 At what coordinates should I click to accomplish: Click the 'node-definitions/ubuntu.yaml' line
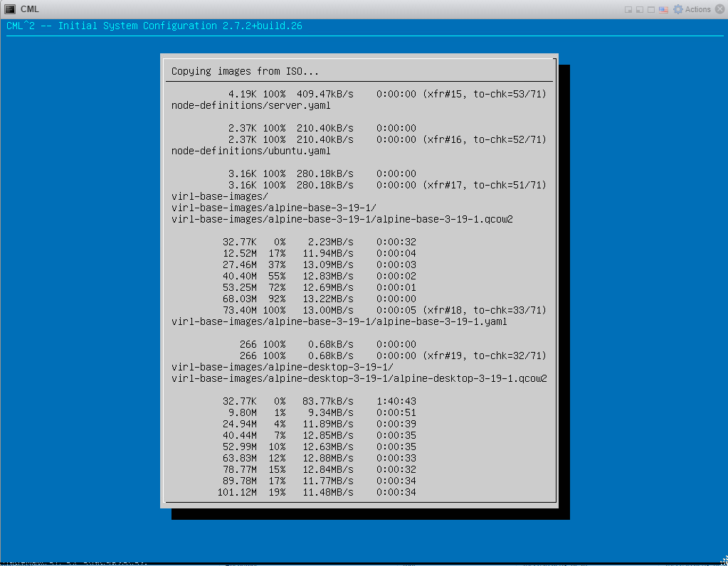[250, 151]
